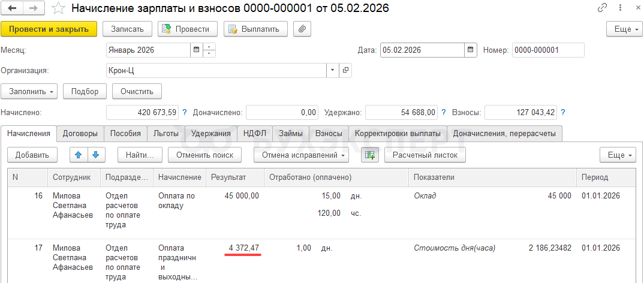Open Корректировки выплаты tab
The height and width of the screenshot is (283, 644).
click(x=398, y=134)
